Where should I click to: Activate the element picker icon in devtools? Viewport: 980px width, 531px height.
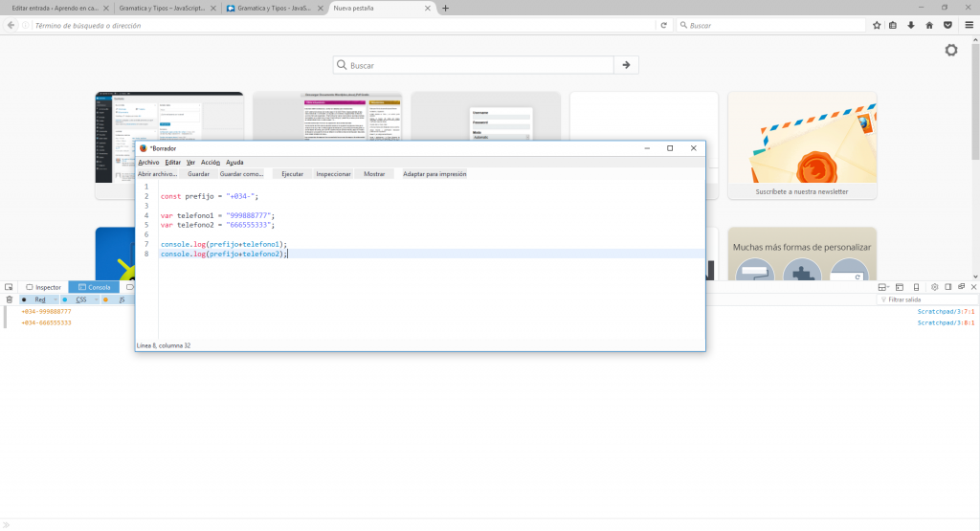point(9,287)
